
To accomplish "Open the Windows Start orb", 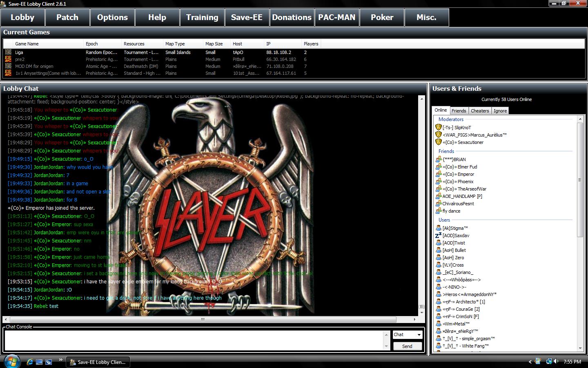I will point(11,361).
